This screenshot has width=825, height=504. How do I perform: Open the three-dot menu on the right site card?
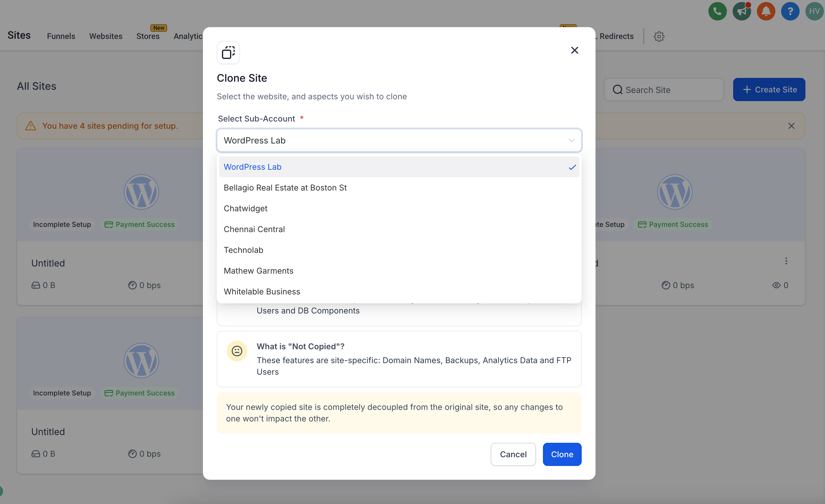click(786, 261)
